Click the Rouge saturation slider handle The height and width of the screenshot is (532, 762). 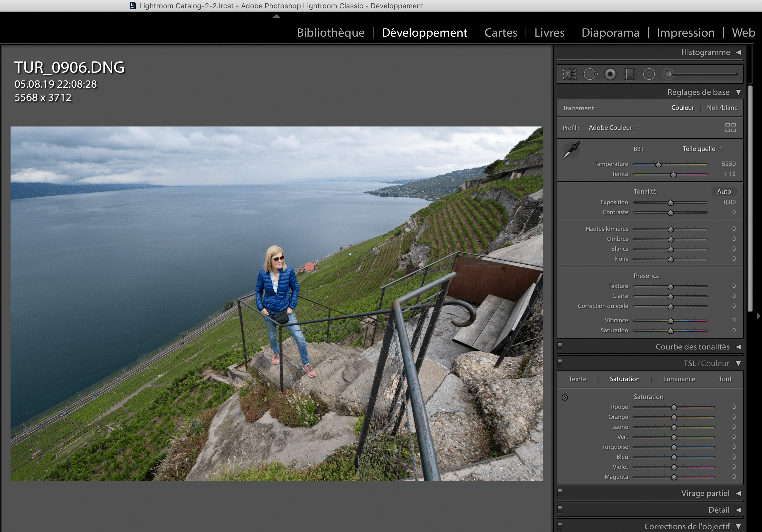674,407
